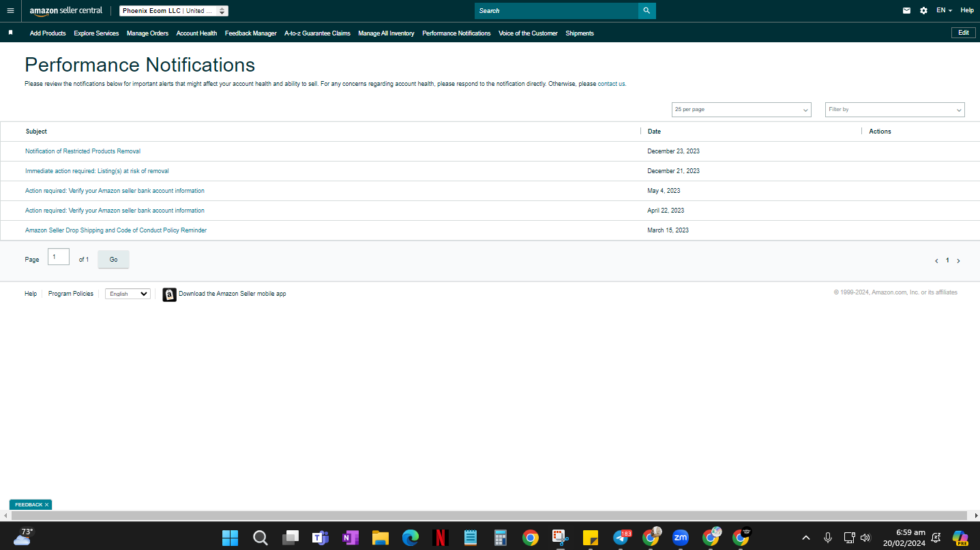
Task: Open the settings gear icon
Action: [x=923, y=11]
